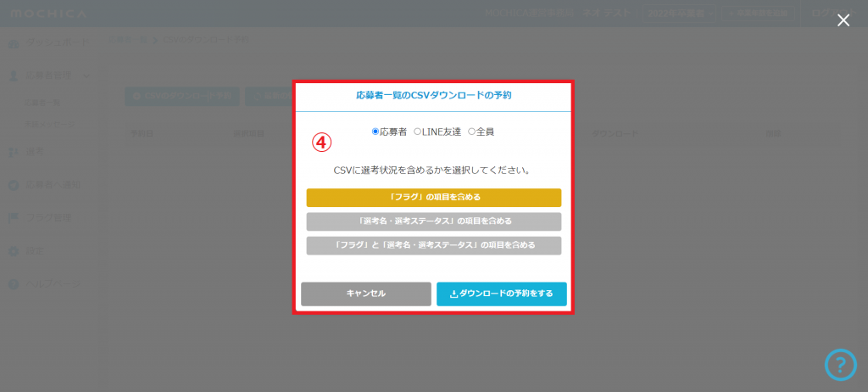Select「フラグ」と「選考名・選考ステータス」の項目を含める option
This screenshot has width=868, height=392.
[x=433, y=245]
